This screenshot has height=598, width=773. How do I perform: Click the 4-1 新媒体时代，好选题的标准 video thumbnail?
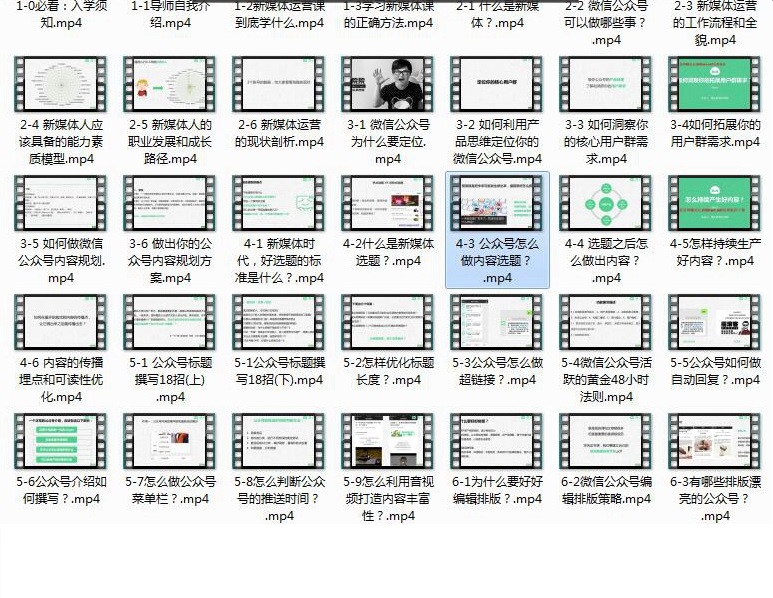[x=279, y=204]
